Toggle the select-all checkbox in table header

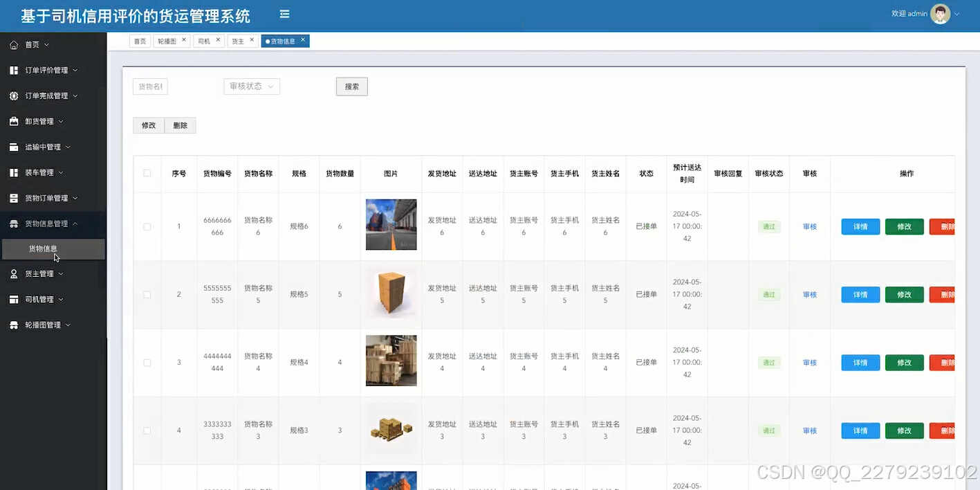coord(147,173)
